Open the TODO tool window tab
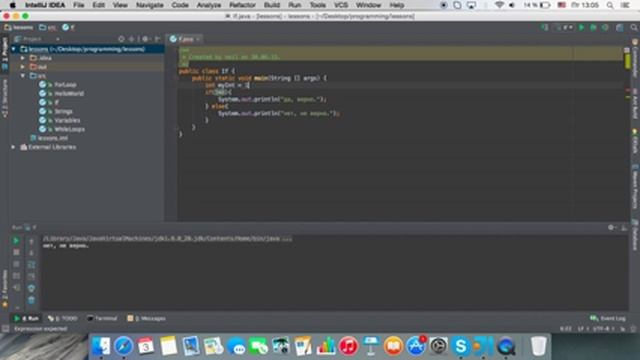 62,318
